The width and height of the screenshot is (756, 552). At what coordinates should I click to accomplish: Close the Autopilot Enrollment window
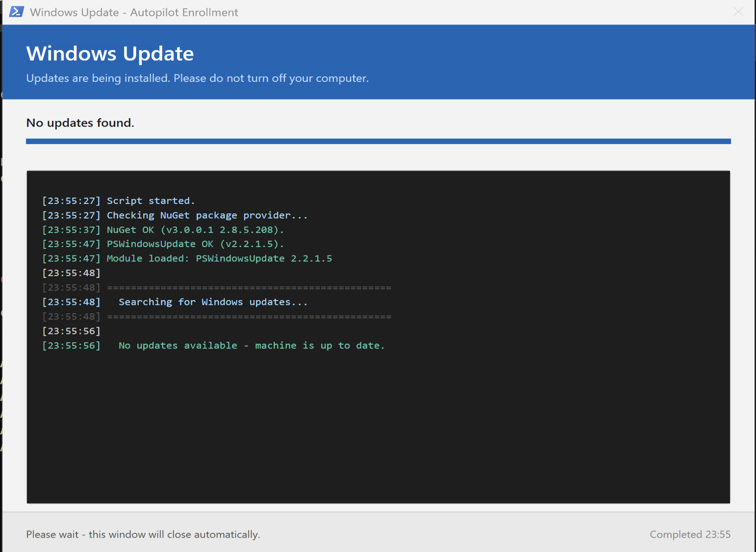coord(738,12)
